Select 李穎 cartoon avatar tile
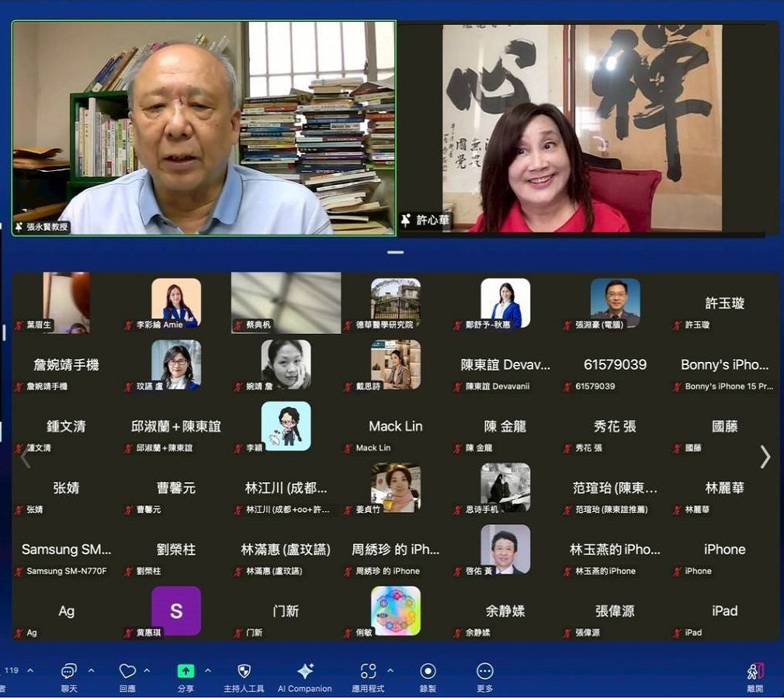Image resolution: width=784 pixels, height=699 pixels. pos(286,426)
